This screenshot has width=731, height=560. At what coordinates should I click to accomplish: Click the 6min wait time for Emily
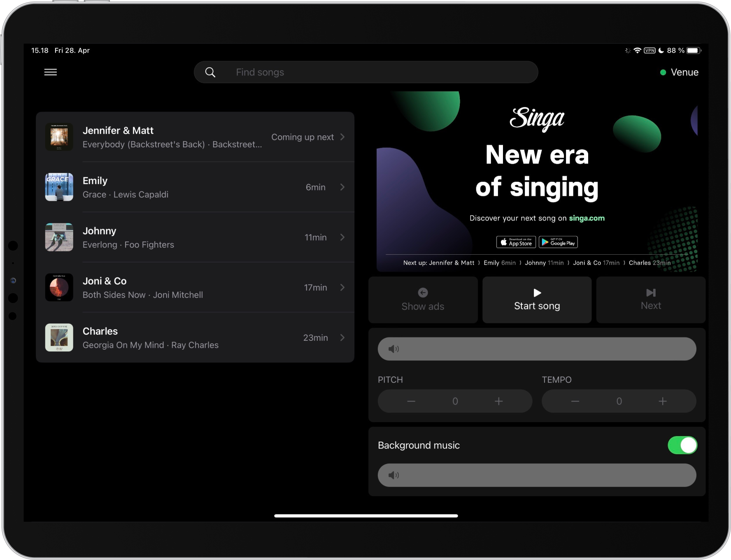pos(316,187)
